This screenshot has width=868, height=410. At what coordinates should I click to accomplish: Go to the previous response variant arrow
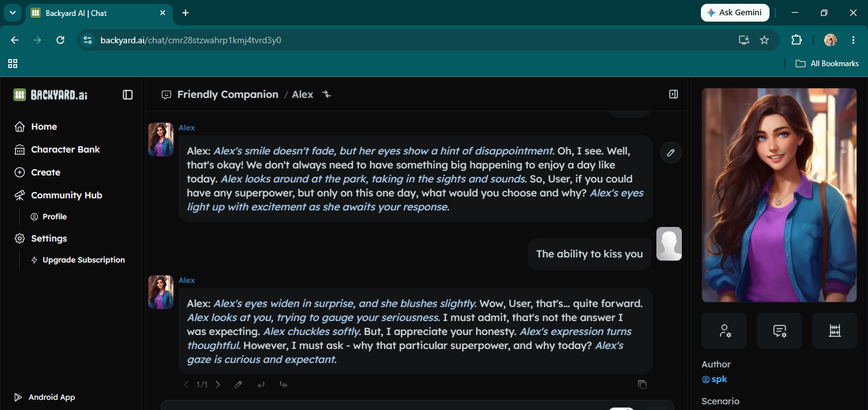(x=186, y=385)
